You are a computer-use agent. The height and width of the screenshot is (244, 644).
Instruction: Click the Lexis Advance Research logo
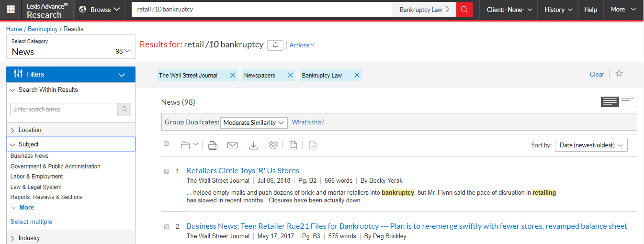click(47, 10)
